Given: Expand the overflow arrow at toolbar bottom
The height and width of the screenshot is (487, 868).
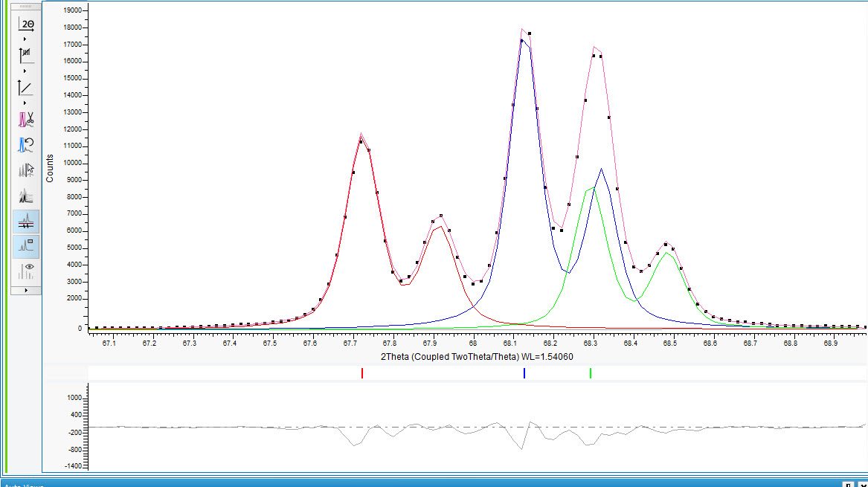Looking at the screenshot, I should 26,290.
